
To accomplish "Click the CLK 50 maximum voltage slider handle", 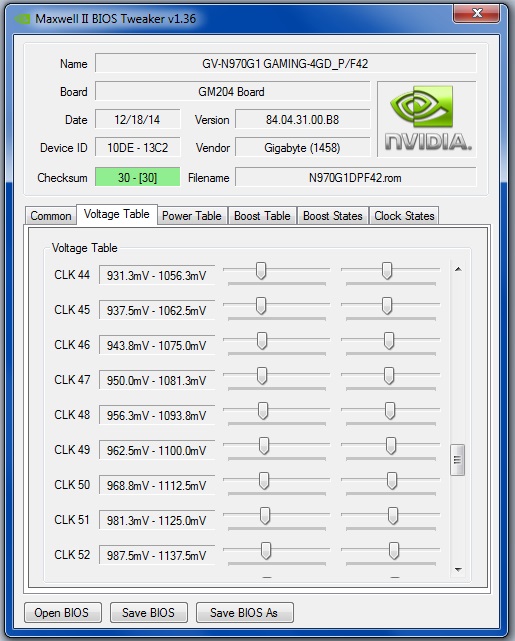I will tap(392, 481).
